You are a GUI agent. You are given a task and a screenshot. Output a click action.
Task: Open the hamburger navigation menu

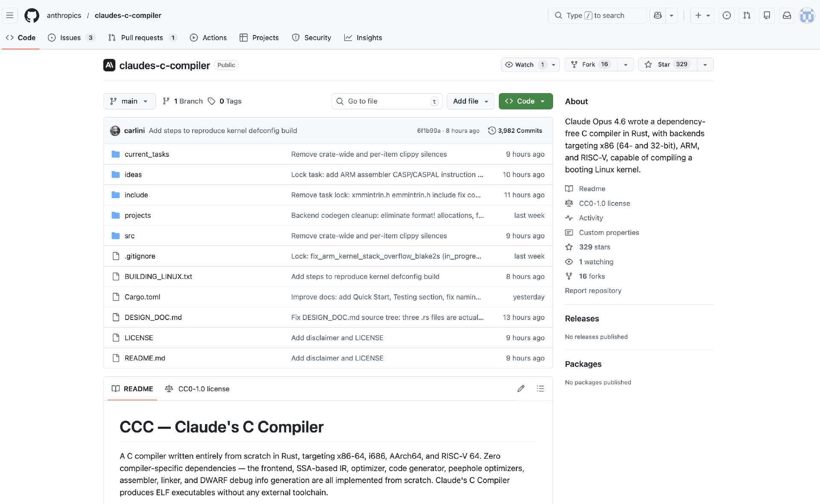tap(10, 15)
